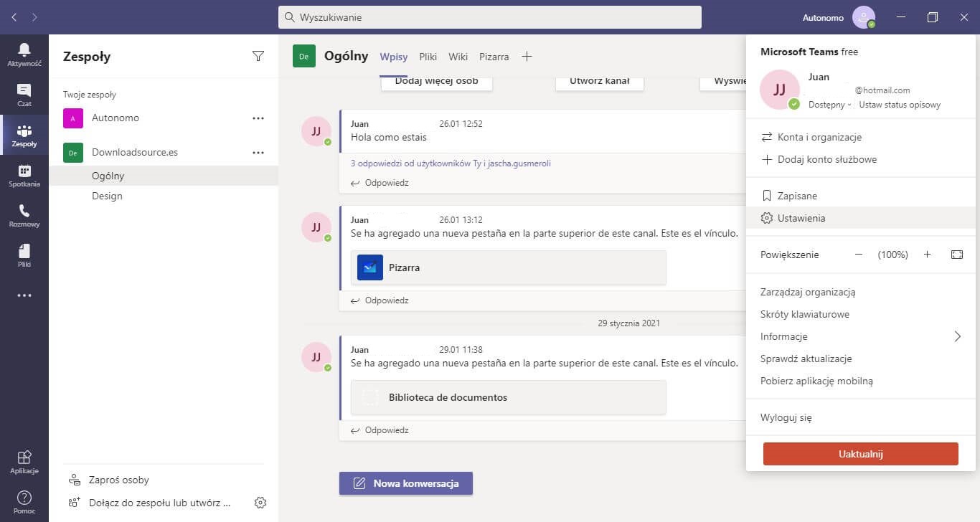Screen dimensions: 980x522
Task: Open the Pliki icon in left rail
Action: point(24,256)
